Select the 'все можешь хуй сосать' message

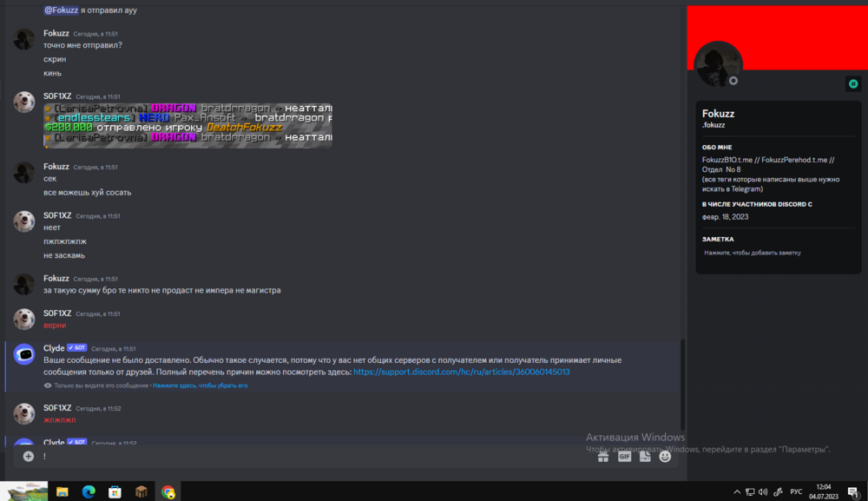(x=88, y=193)
